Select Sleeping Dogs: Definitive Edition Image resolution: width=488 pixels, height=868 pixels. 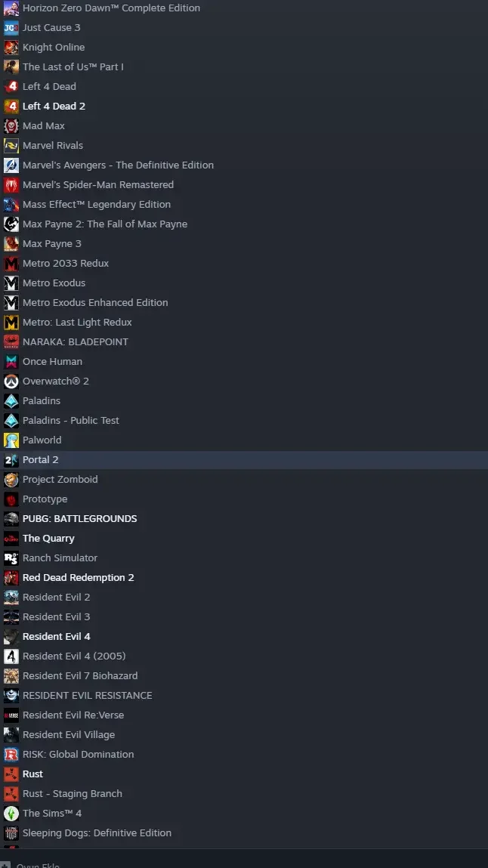244,833
